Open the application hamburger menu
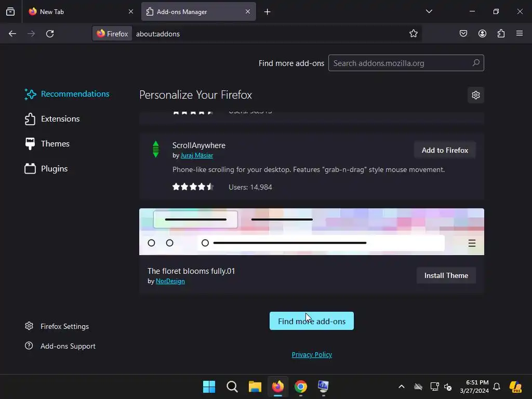Screen dimensions: 532x399 (x=520, y=33)
